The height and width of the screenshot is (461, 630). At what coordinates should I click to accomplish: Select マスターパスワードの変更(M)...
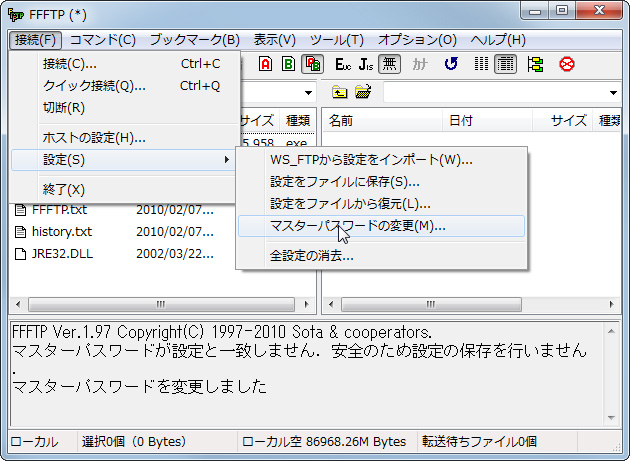tap(381, 226)
